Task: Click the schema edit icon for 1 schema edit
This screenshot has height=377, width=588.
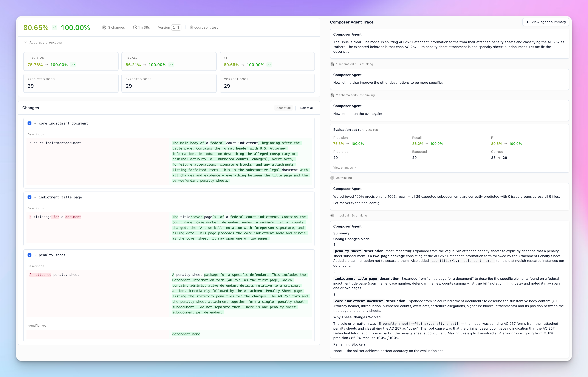Action: (x=332, y=64)
